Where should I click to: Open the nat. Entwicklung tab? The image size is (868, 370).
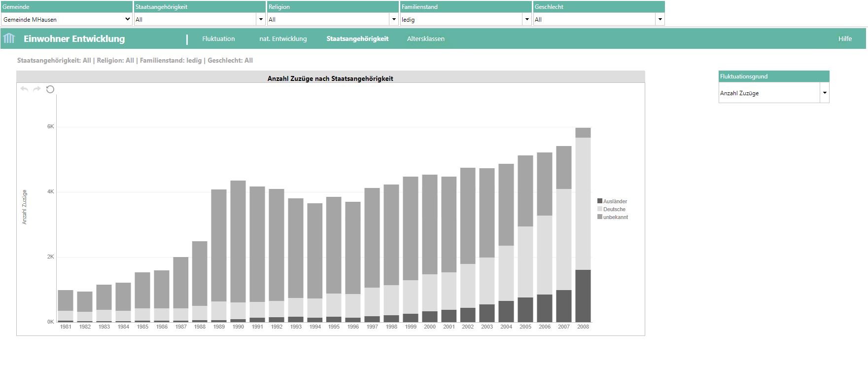[x=283, y=39]
